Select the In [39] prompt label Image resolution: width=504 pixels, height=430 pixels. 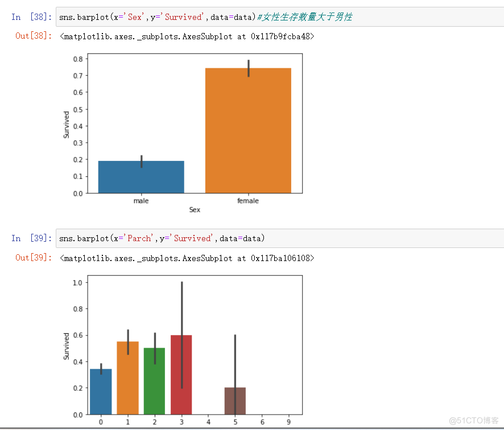[x=31, y=238]
